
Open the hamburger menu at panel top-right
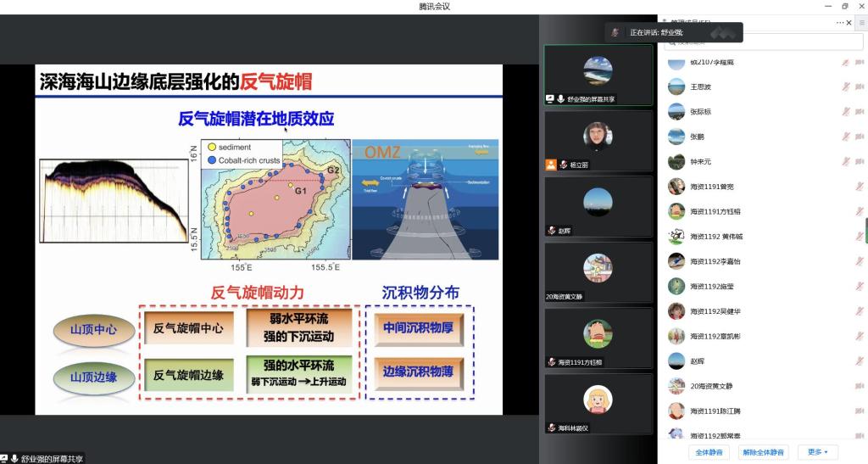click(x=860, y=23)
